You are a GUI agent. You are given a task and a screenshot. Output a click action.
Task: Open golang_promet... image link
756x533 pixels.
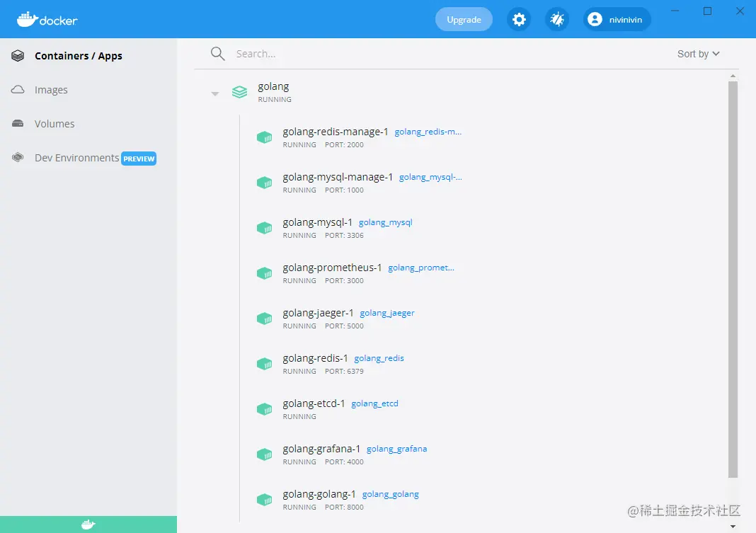click(421, 268)
